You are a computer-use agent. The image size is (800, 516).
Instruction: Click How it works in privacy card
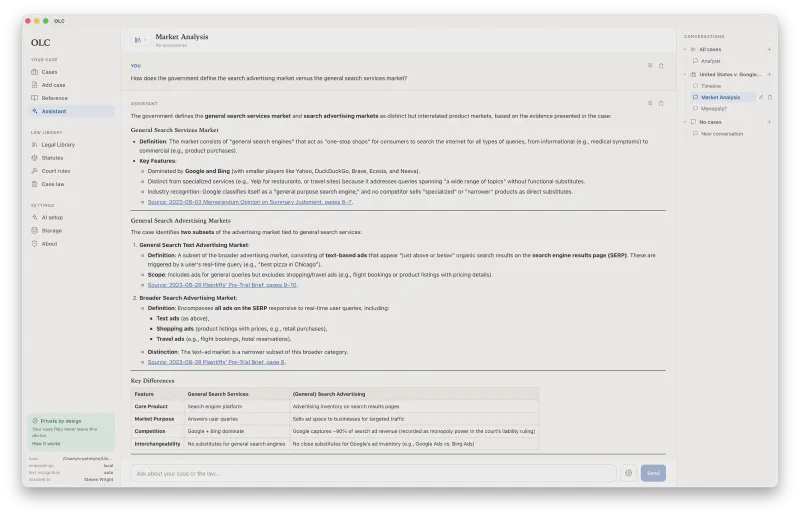coord(46,444)
